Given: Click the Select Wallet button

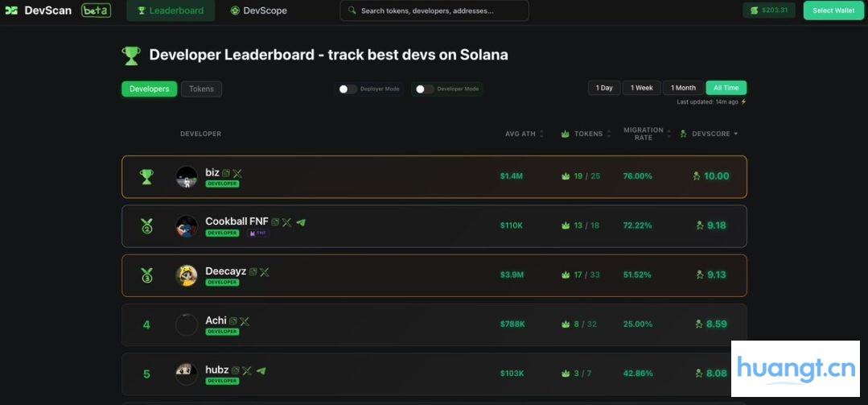Looking at the screenshot, I should 833,10.
